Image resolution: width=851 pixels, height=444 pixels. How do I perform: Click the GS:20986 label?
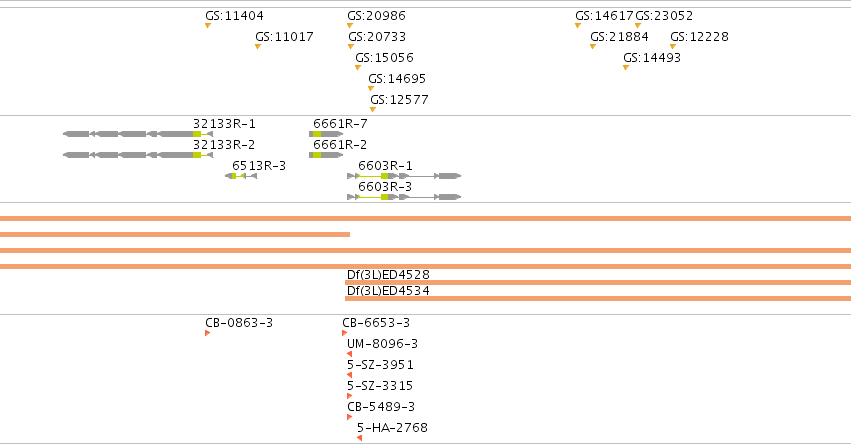tap(377, 16)
